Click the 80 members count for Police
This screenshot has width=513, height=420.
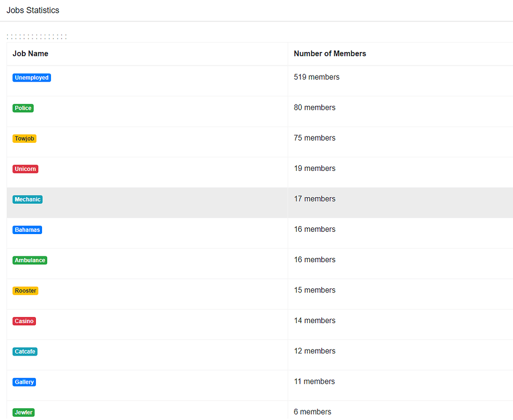click(x=315, y=107)
